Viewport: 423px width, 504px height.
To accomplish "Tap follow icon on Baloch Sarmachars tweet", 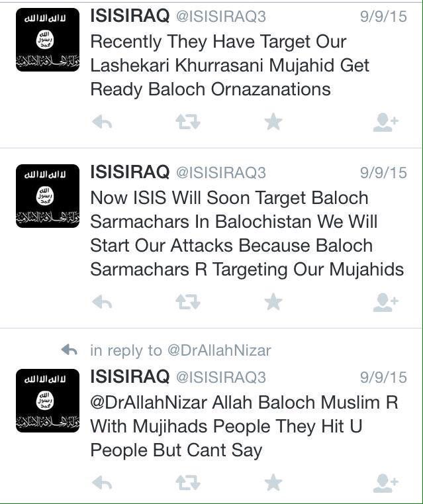I will coord(386,302).
